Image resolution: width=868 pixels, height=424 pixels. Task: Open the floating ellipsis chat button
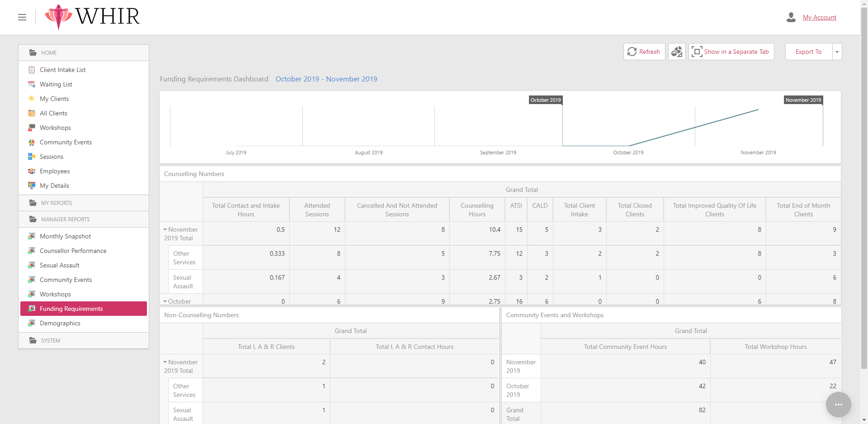[x=838, y=405]
